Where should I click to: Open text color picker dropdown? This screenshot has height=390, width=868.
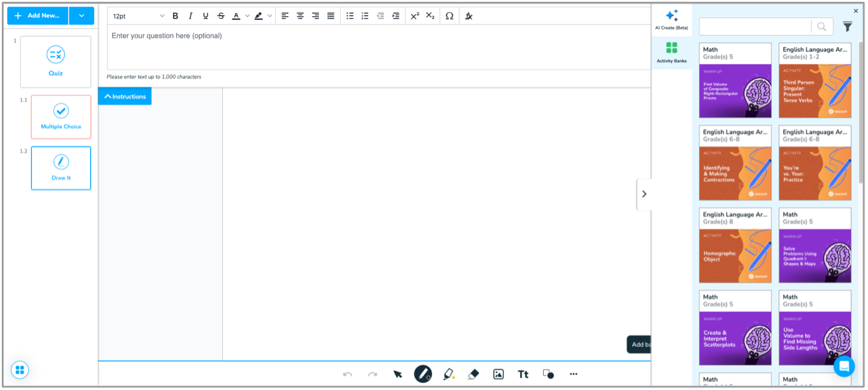coord(247,16)
